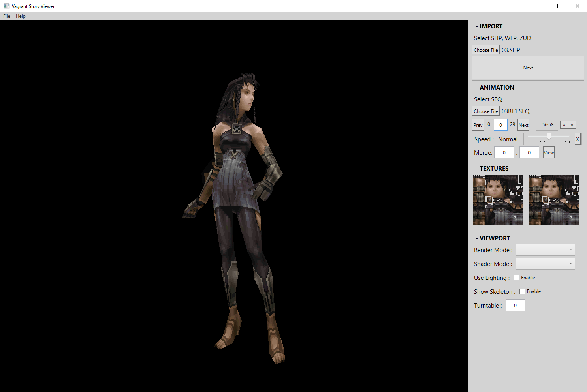Click the Merge View button
This screenshot has width=587, height=392.
point(549,152)
